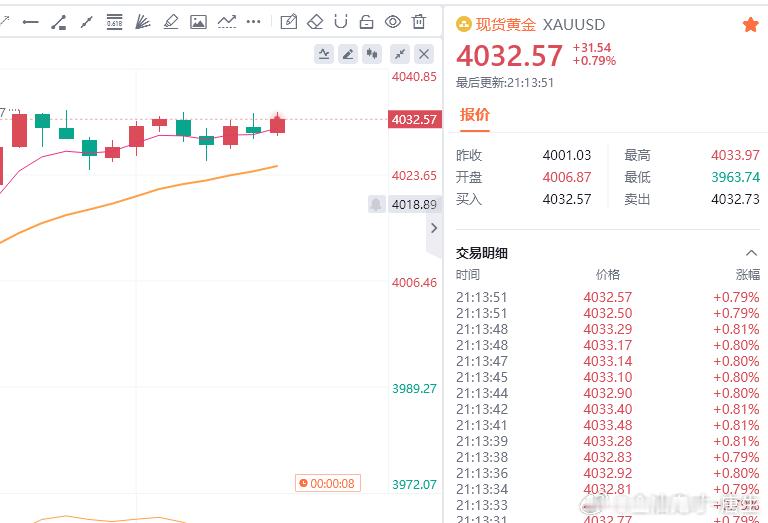Screen dimensions: 768x523
Task: Select trade row at 21:13:45
Action: (x=608, y=377)
